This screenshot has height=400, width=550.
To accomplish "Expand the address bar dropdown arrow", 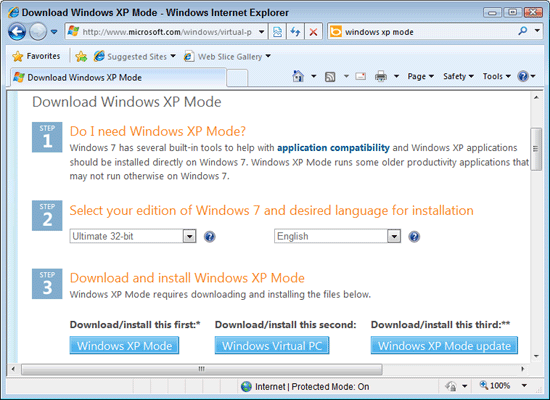I will [262, 32].
